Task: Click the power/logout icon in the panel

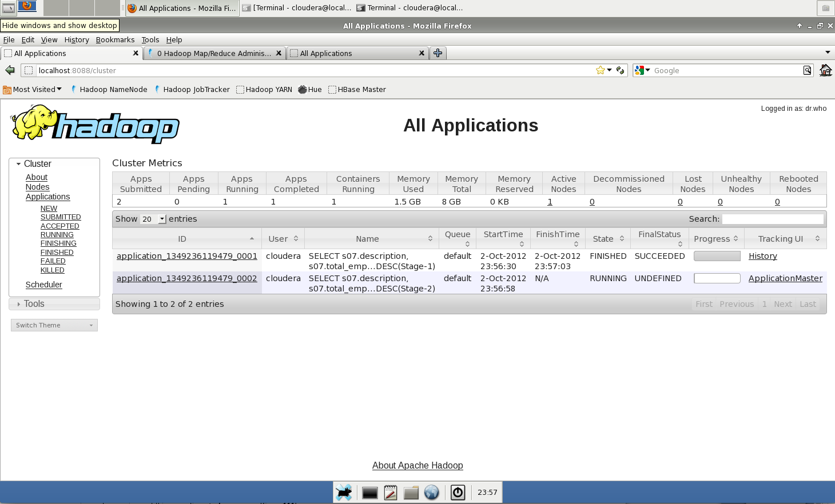Action: click(x=458, y=493)
